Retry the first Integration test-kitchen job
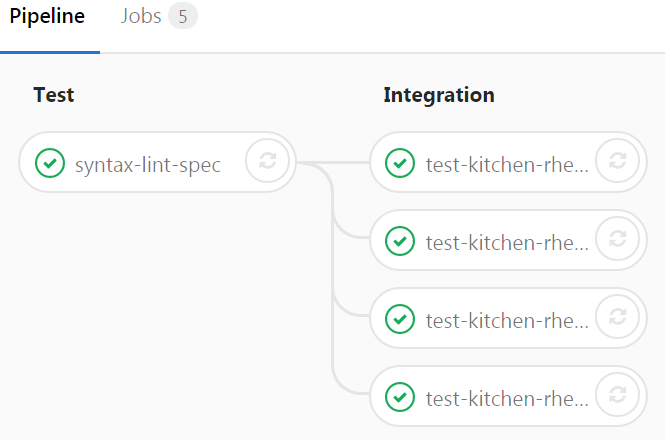This screenshot has width=665, height=440. pos(617,161)
